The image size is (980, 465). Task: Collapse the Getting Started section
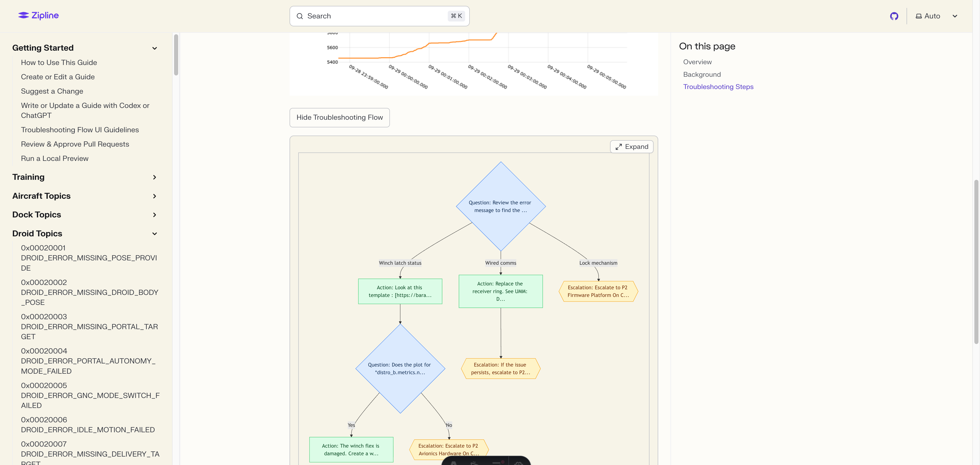coord(154,48)
